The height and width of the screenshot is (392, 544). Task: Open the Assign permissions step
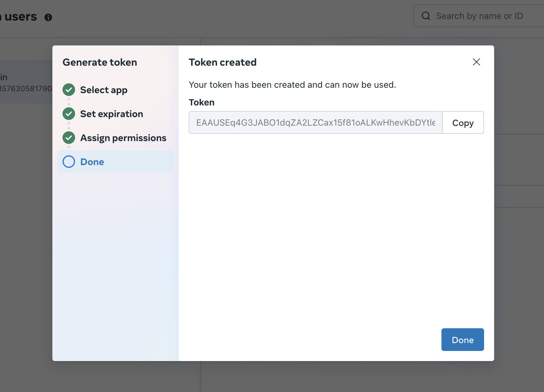pos(123,138)
